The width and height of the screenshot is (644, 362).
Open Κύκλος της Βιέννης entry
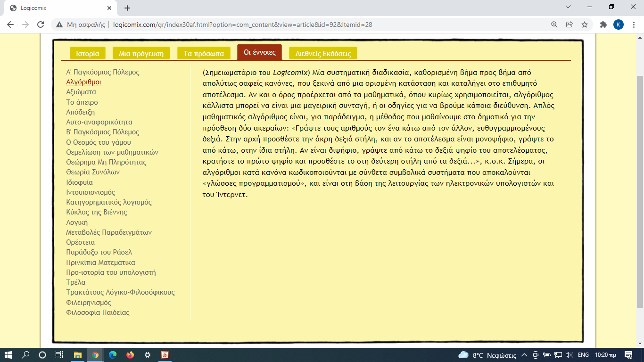pyautogui.click(x=97, y=212)
